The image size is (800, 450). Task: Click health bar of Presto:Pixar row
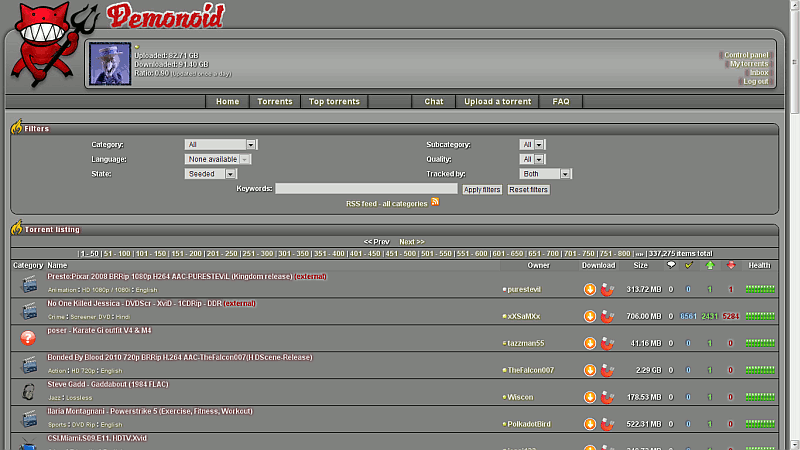point(760,289)
